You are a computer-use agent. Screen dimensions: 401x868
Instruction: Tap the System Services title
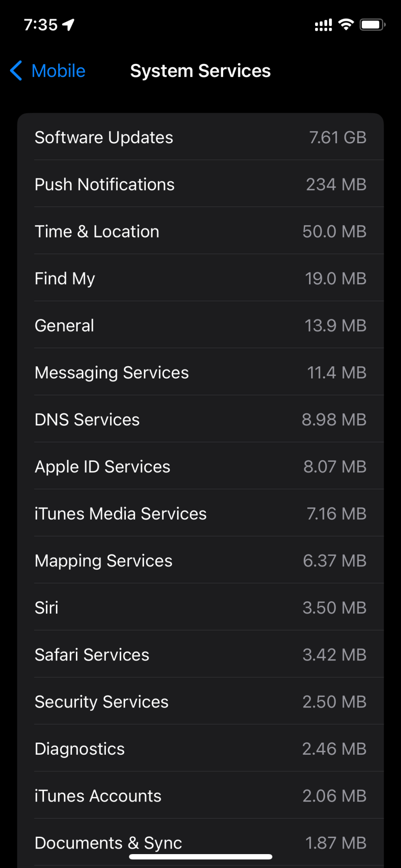[200, 71]
